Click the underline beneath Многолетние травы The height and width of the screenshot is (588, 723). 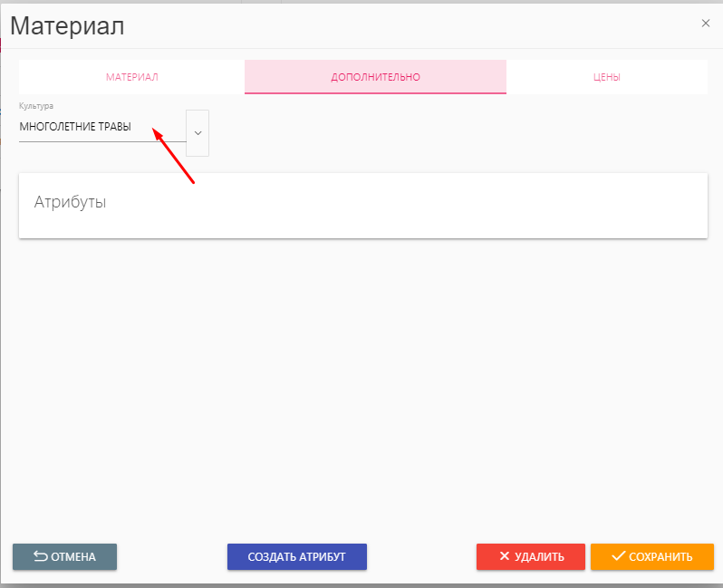coord(101,141)
